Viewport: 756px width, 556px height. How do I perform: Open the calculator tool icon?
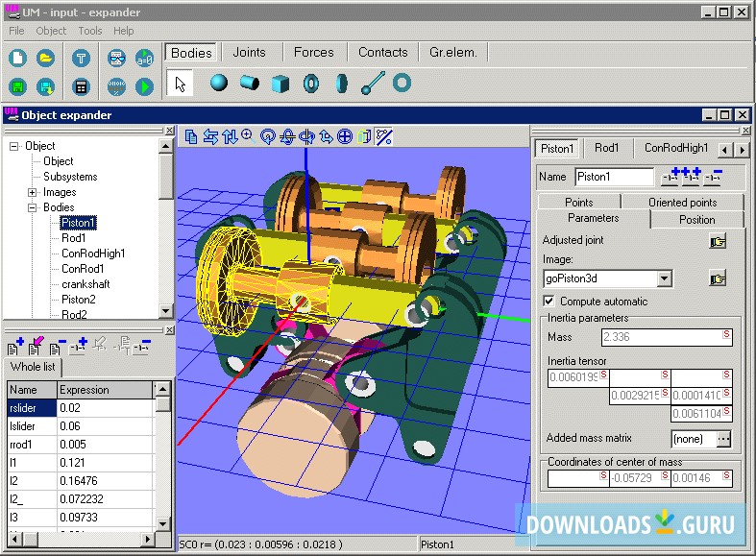81,87
